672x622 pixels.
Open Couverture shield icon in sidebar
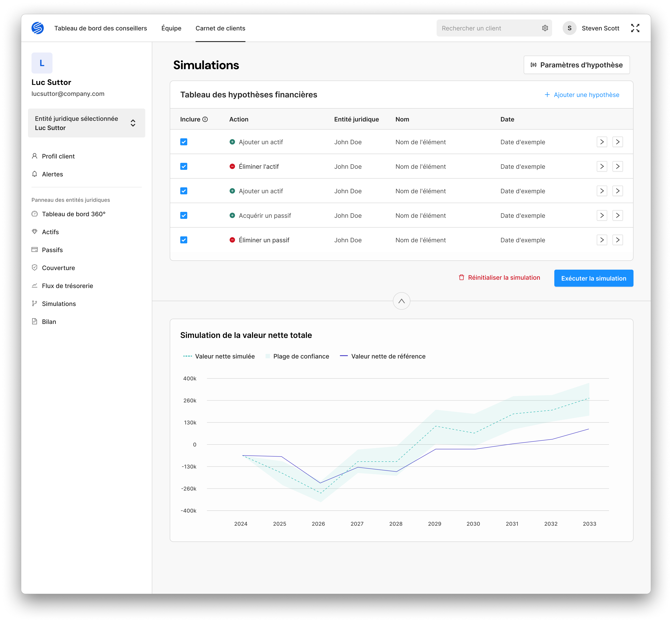[x=34, y=268]
